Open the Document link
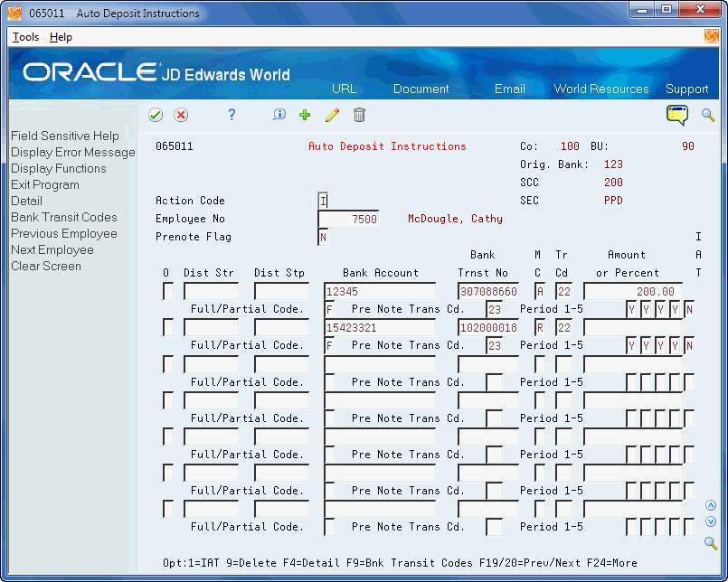Screen dimensions: 728x582 click(421, 89)
